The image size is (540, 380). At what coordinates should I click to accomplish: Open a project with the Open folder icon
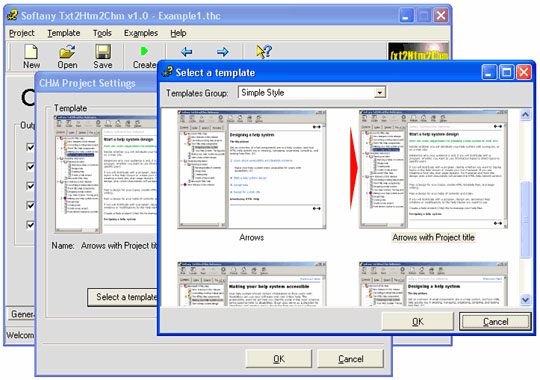pyautogui.click(x=67, y=52)
